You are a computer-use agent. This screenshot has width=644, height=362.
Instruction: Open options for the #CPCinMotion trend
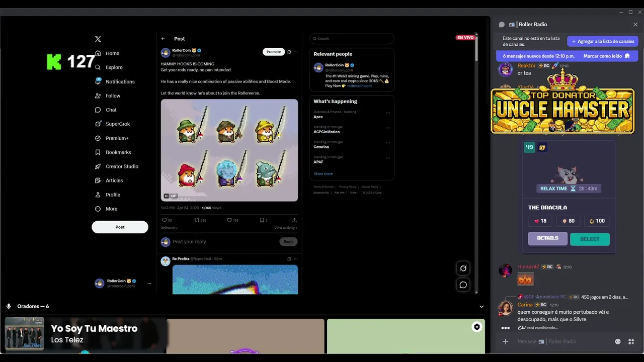(388, 128)
